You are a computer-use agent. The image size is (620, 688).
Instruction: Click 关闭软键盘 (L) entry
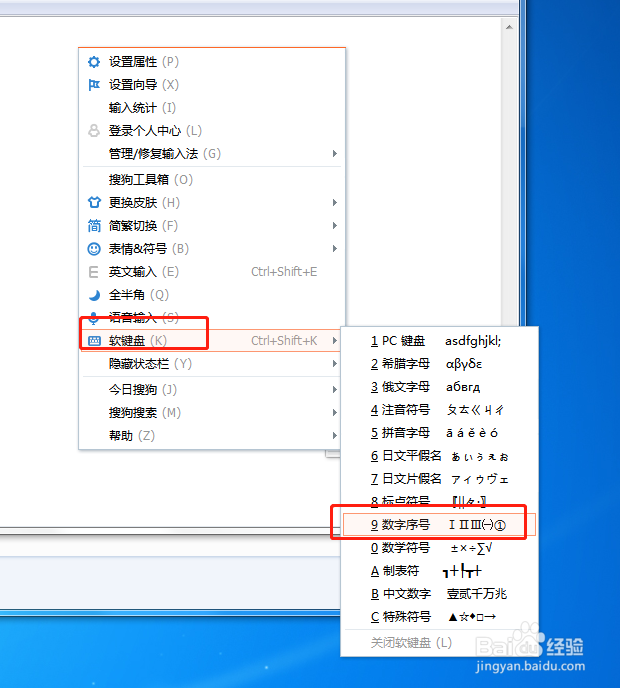(x=439, y=643)
